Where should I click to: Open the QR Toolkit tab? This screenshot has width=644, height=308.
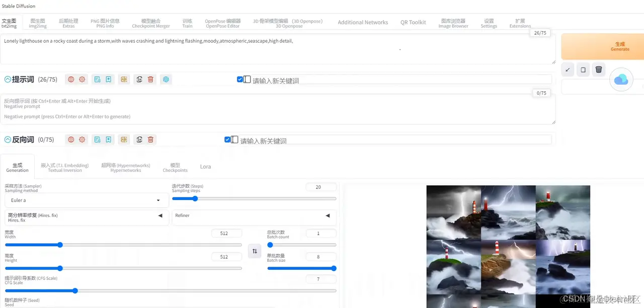pos(413,22)
